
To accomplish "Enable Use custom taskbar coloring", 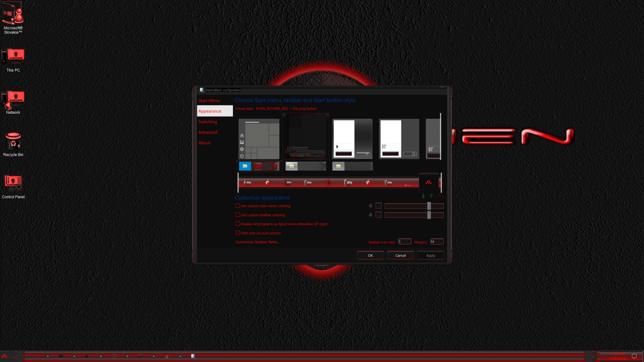I will (238, 215).
